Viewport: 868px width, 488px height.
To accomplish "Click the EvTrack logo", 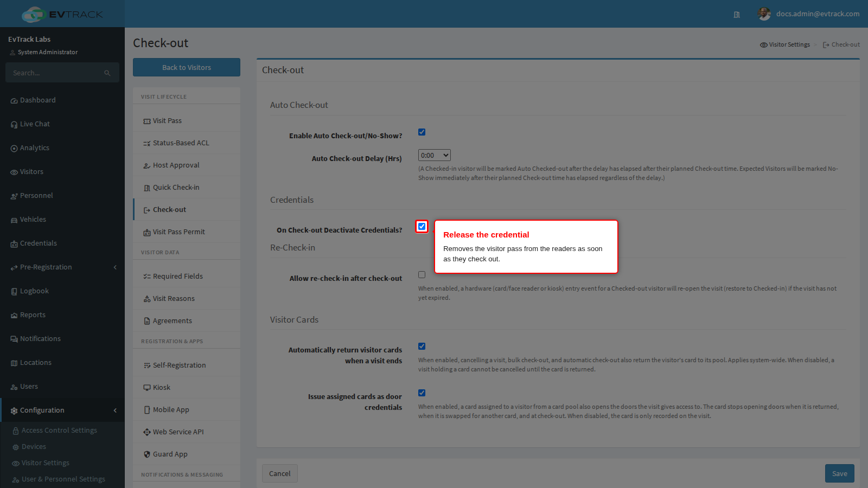I will coord(62,14).
